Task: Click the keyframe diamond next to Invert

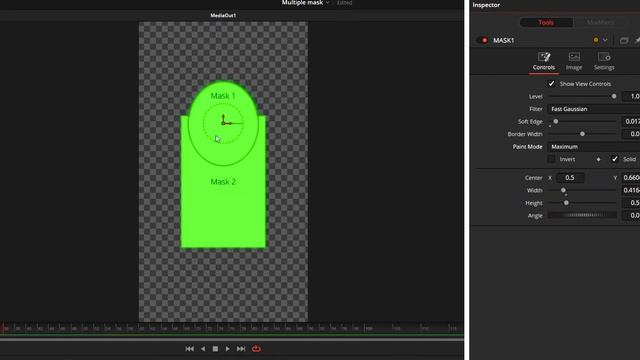Action: click(x=598, y=160)
